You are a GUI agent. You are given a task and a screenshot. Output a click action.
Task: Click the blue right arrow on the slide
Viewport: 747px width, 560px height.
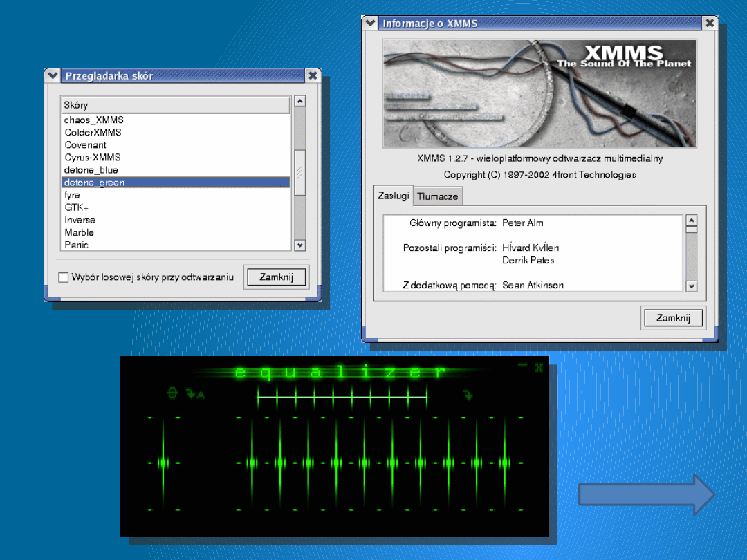(x=646, y=494)
